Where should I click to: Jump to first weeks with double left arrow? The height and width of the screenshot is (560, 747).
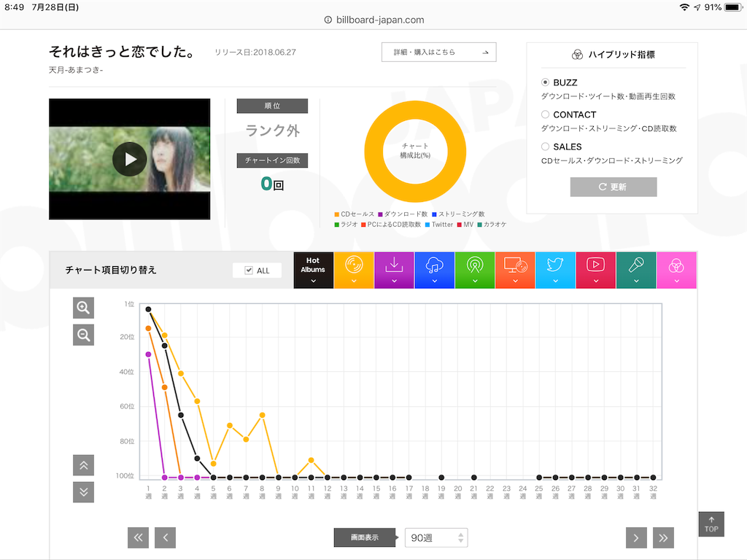(138, 537)
